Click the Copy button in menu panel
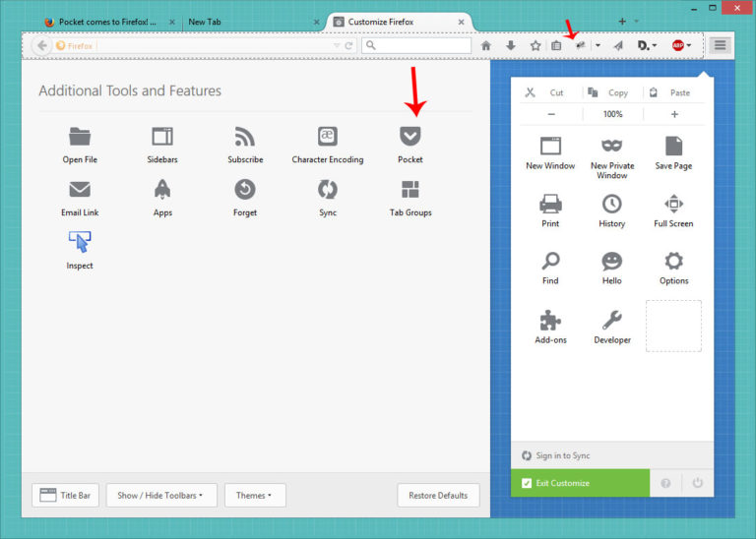 (612, 92)
